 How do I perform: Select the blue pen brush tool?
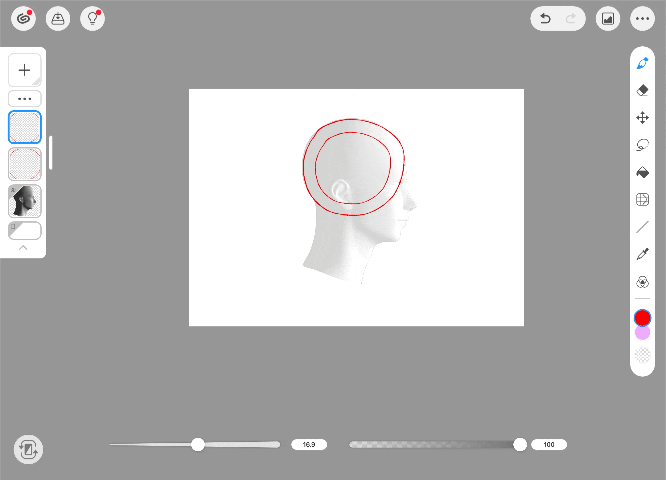pos(642,63)
